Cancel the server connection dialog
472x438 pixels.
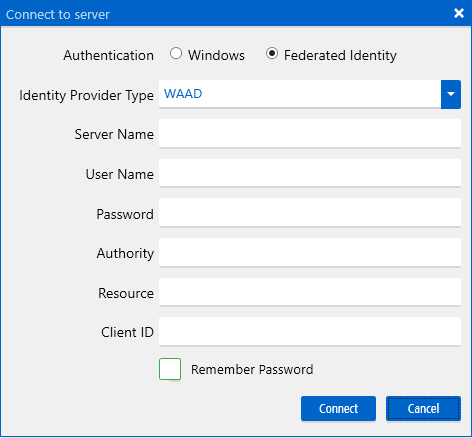(x=423, y=408)
